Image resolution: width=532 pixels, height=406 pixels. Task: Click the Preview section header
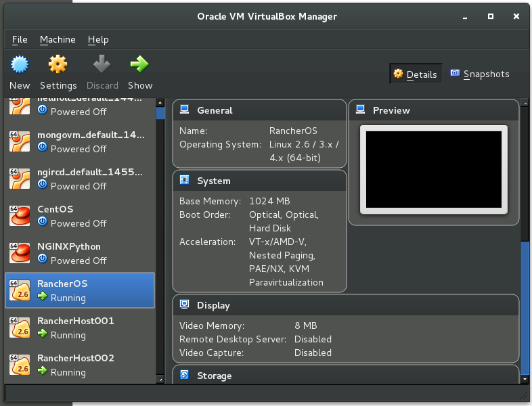click(x=391, y=110)
